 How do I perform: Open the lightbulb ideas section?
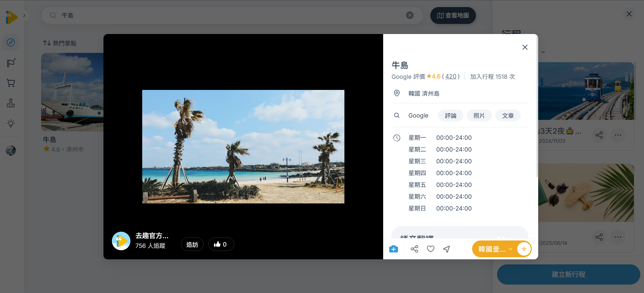click(11, 123)
